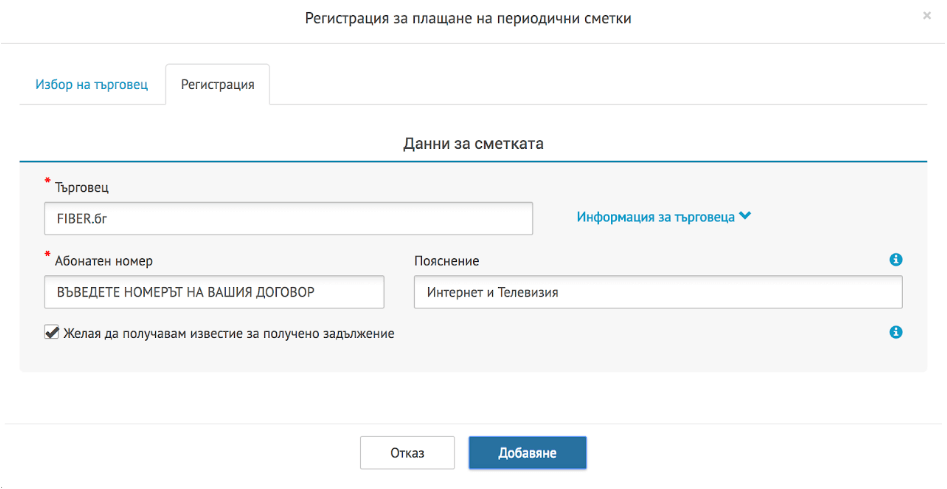The width and height of the screenshot is (947, 489).
Task: Click the 'Пояснение' field label
Action: 446,261
